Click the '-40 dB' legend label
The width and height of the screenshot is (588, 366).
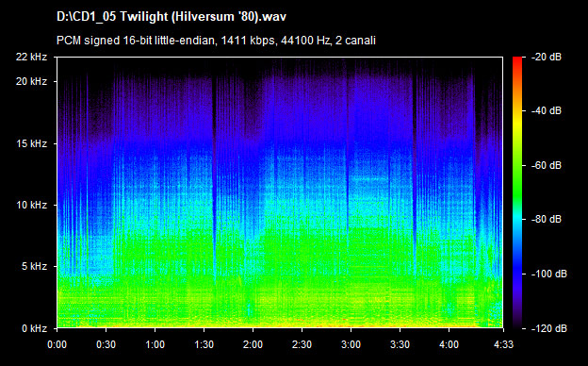tap(547, 110)
